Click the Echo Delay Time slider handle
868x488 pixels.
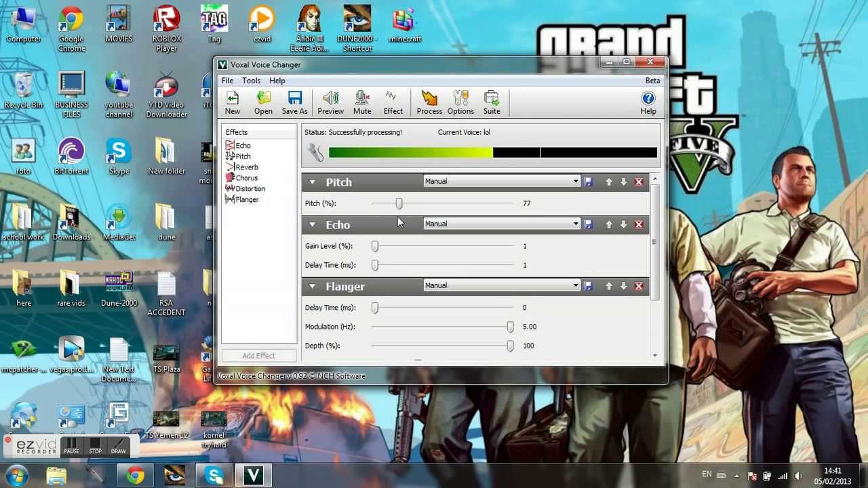375,265
